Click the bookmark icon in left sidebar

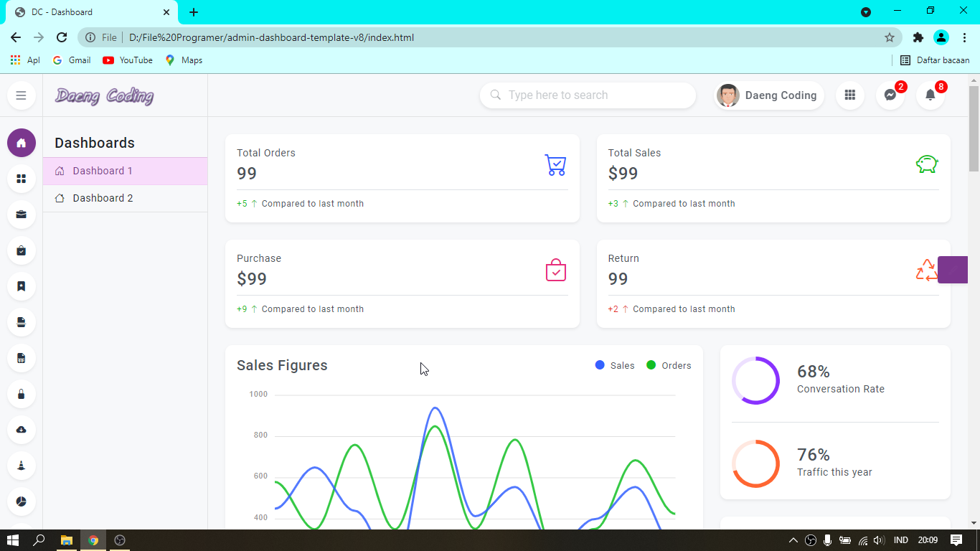[21, 286]
